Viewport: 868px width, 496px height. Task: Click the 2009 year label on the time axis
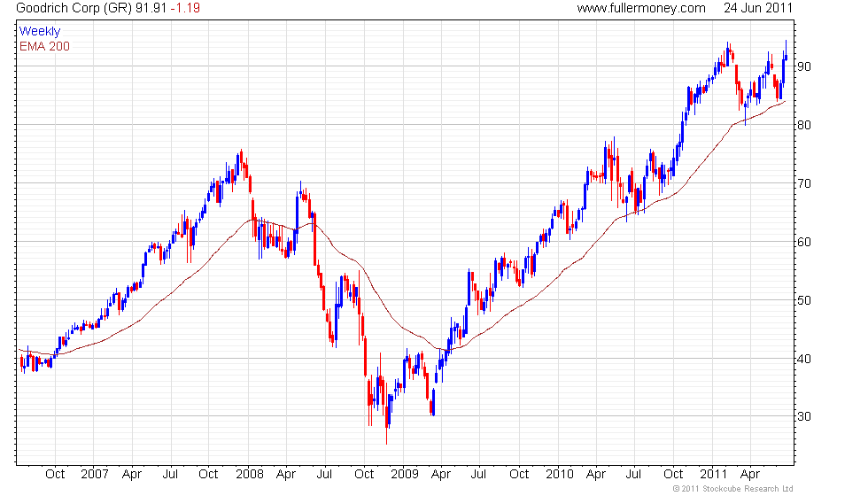click(x=405, y=475)
